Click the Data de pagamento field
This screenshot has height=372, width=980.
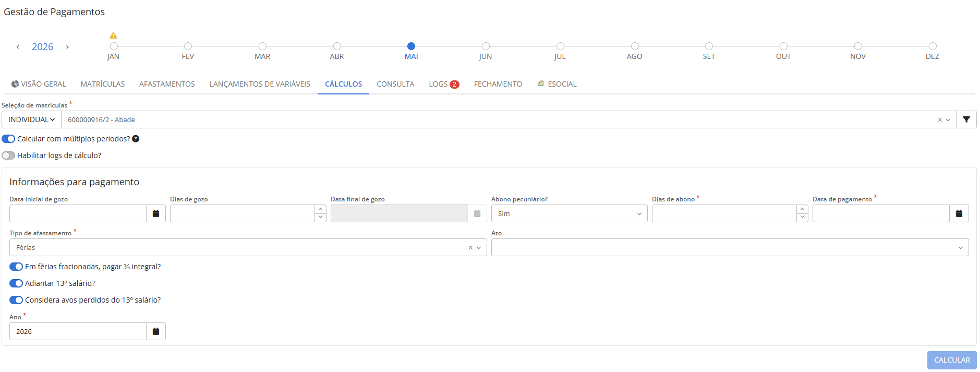[x=881, y=213]
